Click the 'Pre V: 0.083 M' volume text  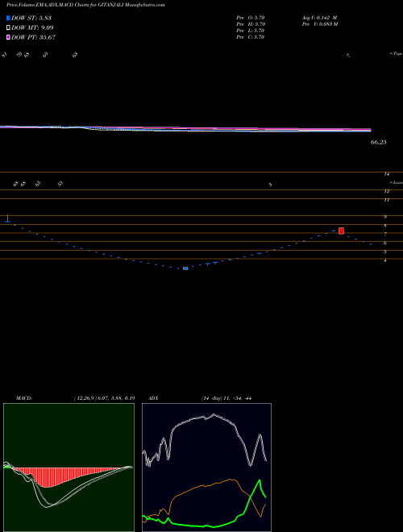[319, 24]
